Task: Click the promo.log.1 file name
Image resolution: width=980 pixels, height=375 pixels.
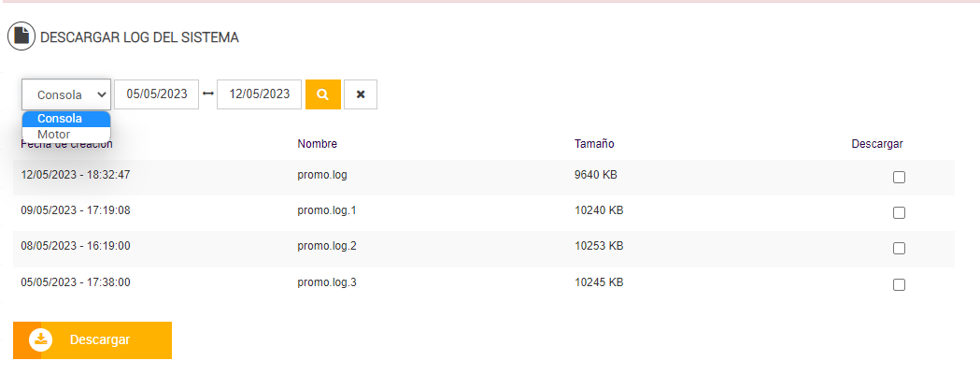Action: click(327, 210)
